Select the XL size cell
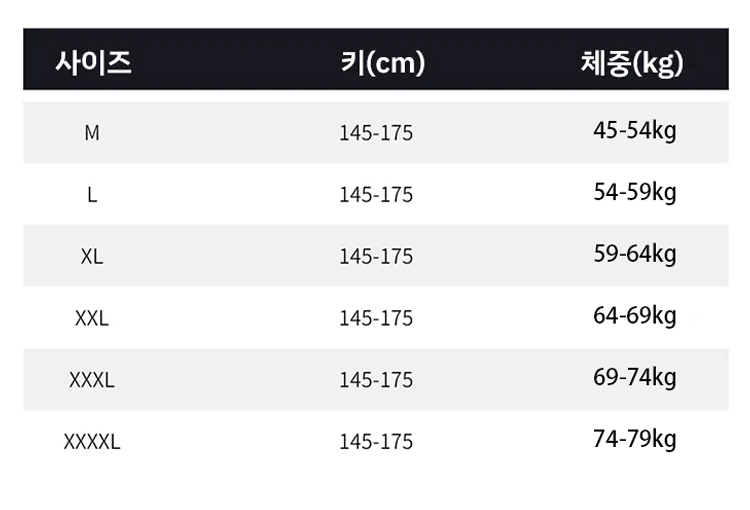Image resolution: width=750 pixels, height=510 pixels. tap(92, 256)
